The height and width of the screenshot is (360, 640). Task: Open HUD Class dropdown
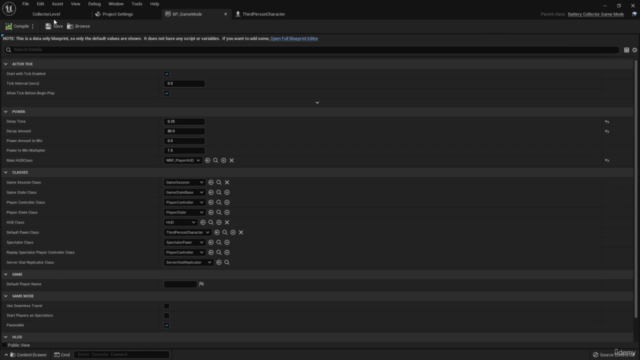[180, 222]
